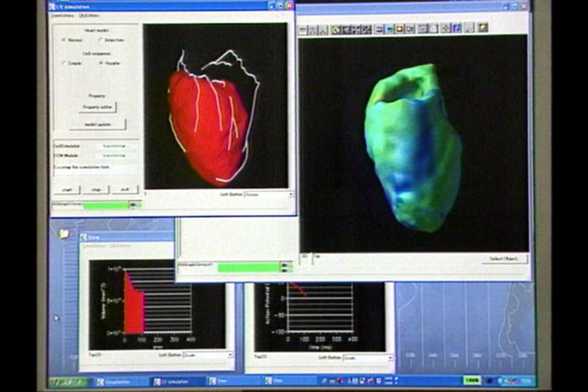Click the blue square icon near toolbar's right end
This screenshot has width=588, height=392.
coord(457,29)
